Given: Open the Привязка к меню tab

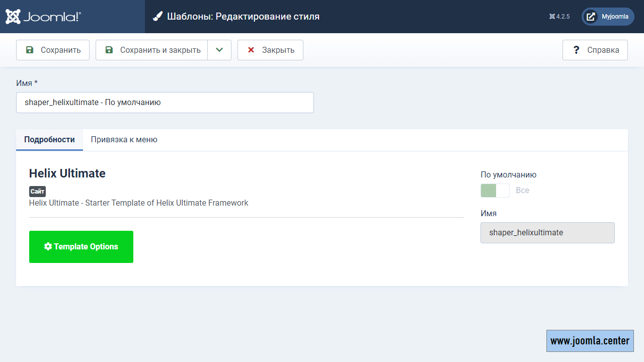Looking at the screenshot, I should [124, 140].
